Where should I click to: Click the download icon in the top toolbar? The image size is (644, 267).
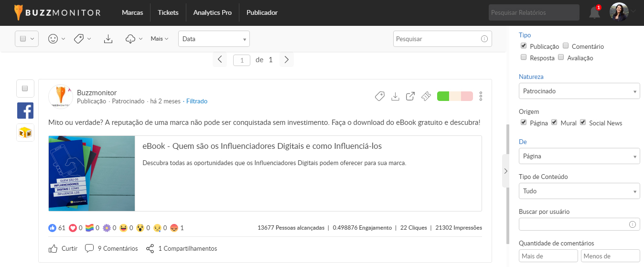click(x=108, y=39)
